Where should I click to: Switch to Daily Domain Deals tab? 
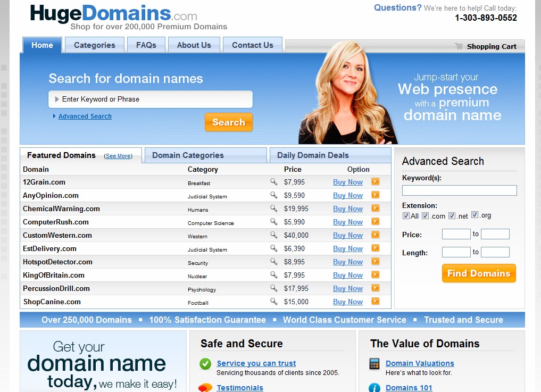[330, 155]
